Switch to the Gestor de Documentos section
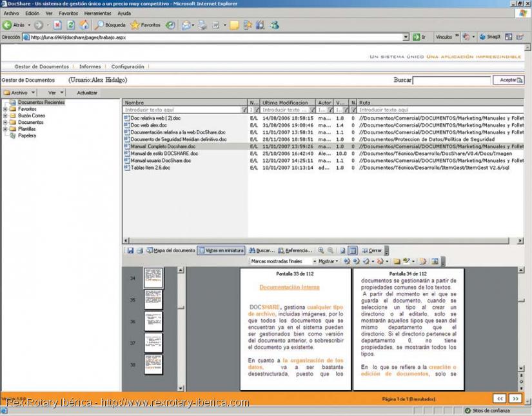The height and width of the screenshot is (416, 532). click(x=42, y=67)
